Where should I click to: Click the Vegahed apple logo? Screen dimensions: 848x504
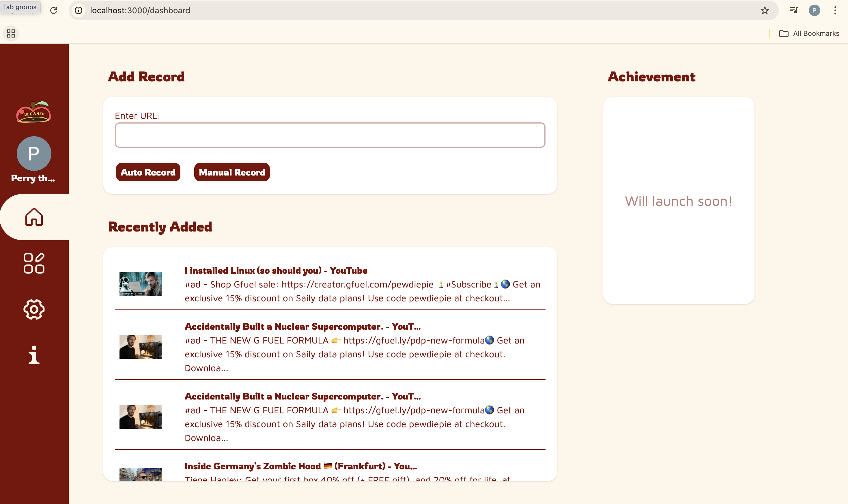click(x=33, y=112)
